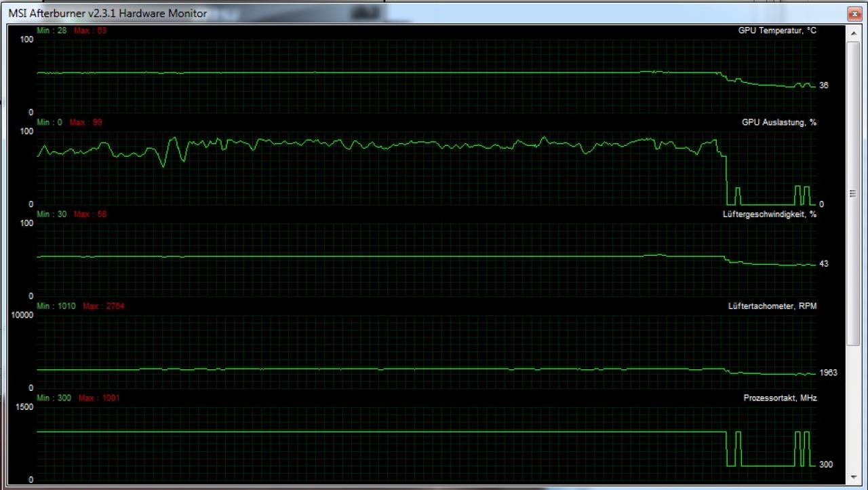This screenshot has width=868, height=490.
Task: Click 'Max : 58' fan speed maximum
Action: pos(90,214)
